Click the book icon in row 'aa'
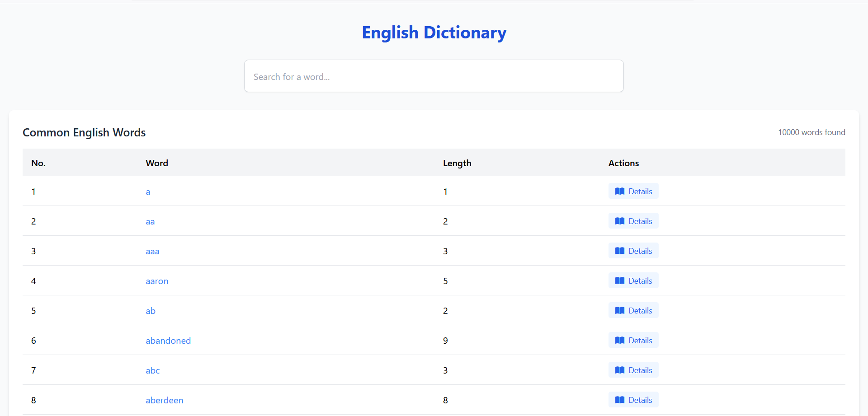 pos(620,221)
